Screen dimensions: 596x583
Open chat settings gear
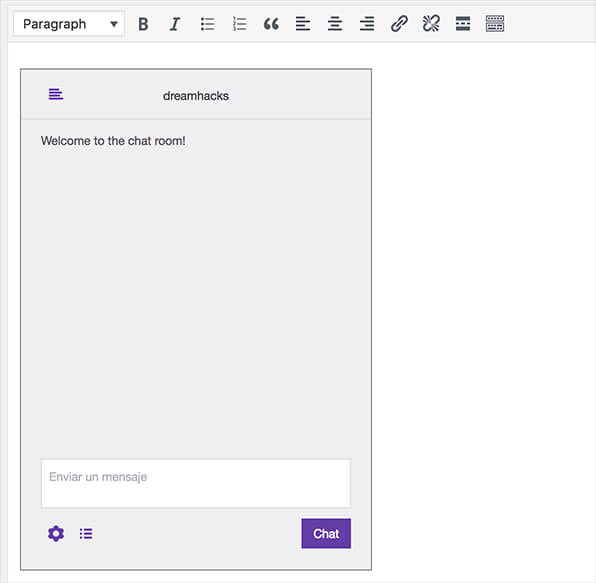pos(56,534)
